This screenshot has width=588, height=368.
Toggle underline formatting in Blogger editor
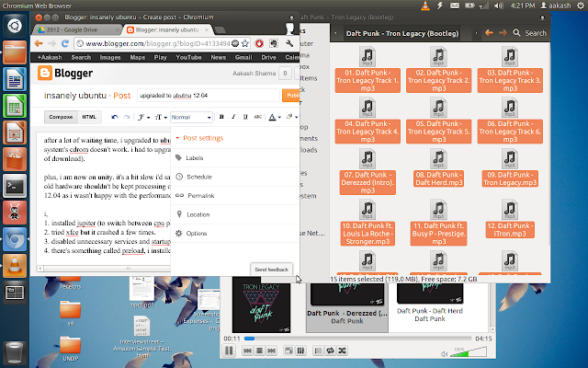245,117
